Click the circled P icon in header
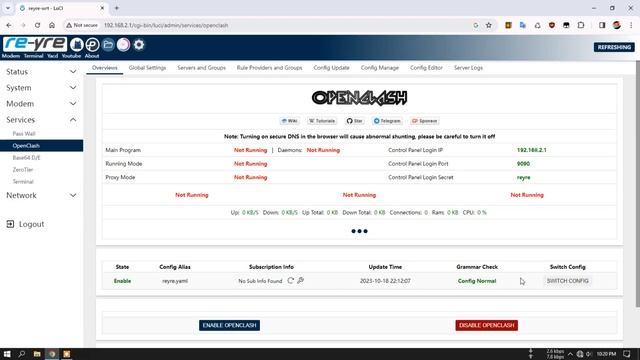 click(92, 44)
